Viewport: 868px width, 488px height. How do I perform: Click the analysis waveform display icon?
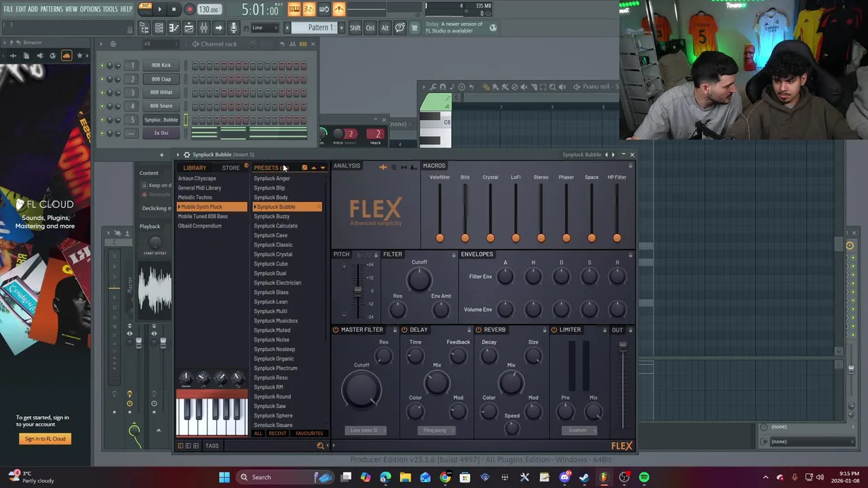click(x=383, y=167)
